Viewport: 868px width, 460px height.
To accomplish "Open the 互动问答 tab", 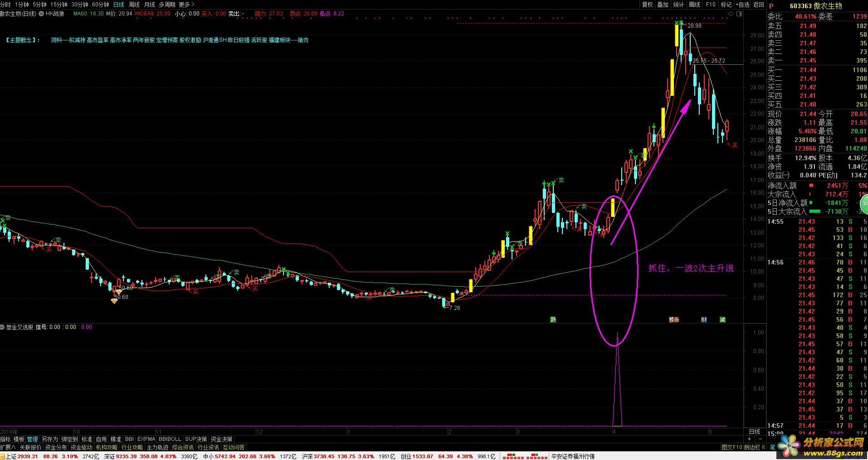I will (234, 447).
